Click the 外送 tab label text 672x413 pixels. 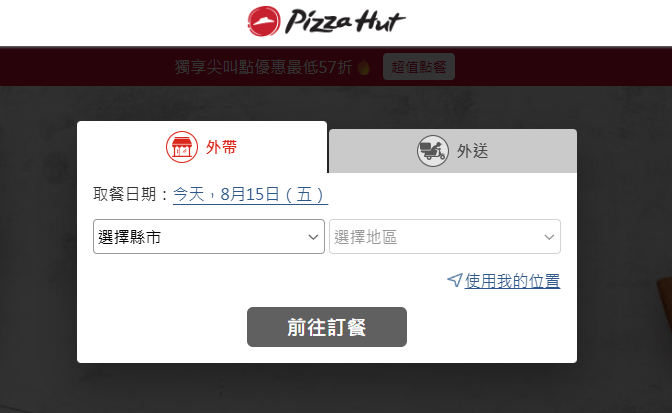point(472,151)
